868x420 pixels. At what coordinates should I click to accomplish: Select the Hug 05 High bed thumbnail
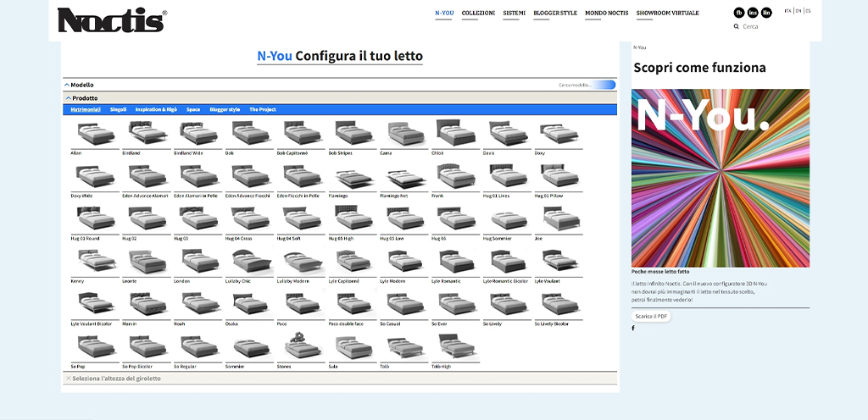[x=353, y=219]
